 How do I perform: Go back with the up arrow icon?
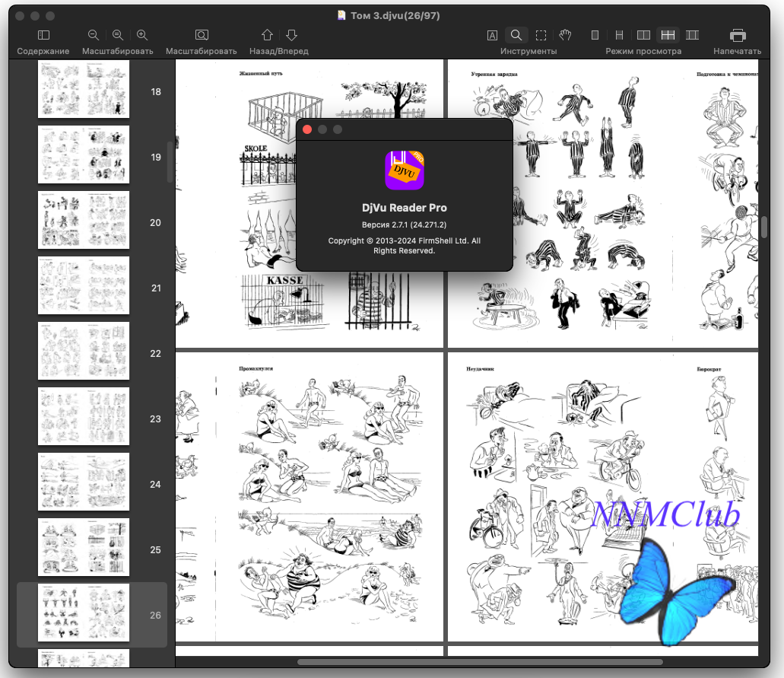(267, 35)
